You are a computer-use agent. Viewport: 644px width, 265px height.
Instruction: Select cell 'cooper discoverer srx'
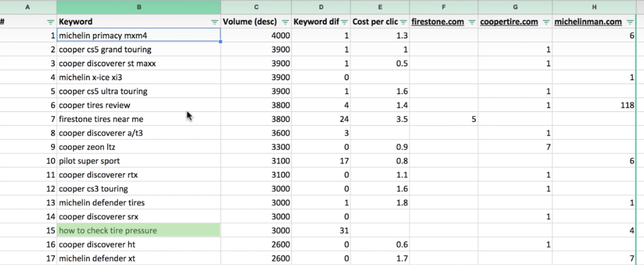click(x=139, y=216)
